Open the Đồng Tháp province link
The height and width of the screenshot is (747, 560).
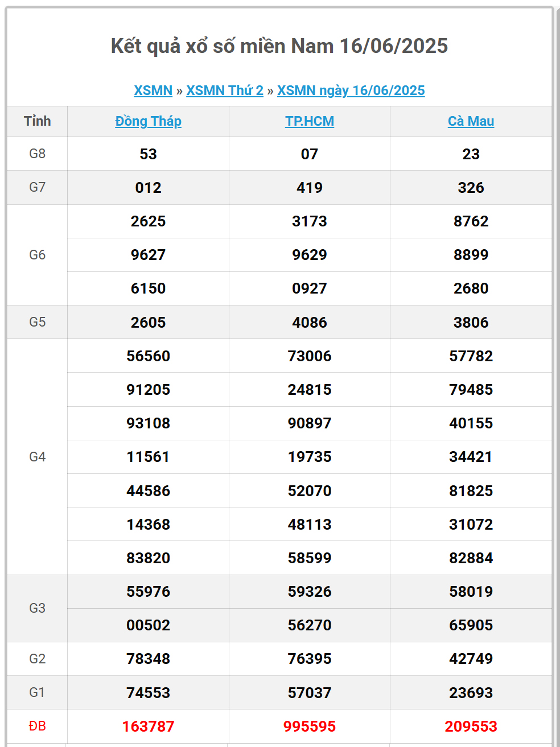[x=148, y=121]
